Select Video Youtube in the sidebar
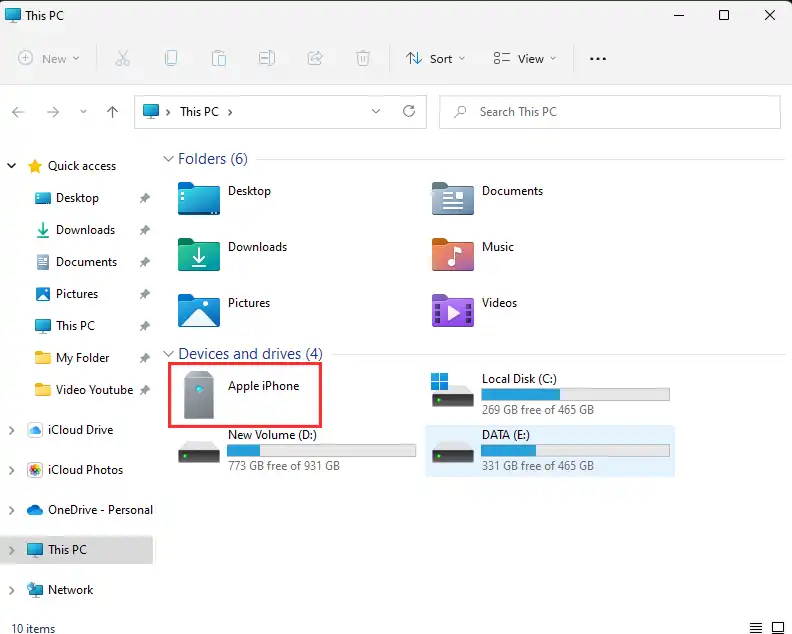Screen dimensions: 792x634 point(94,390)
